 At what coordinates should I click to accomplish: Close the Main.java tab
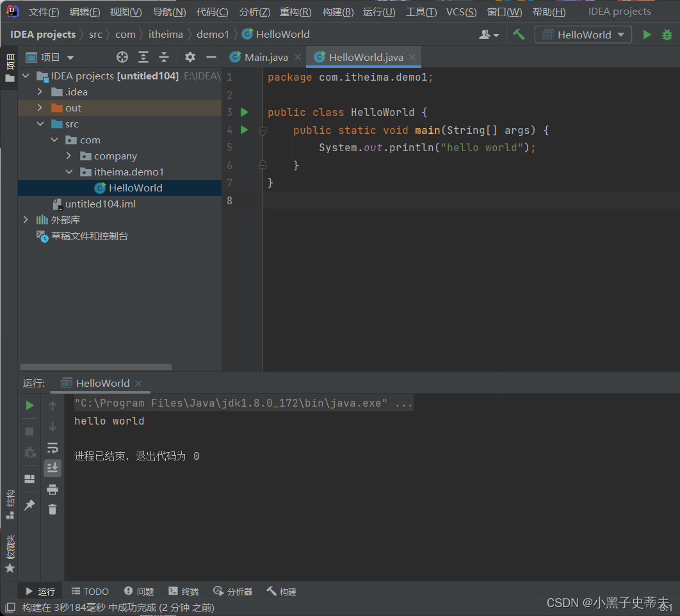click(x=298, y=57)
